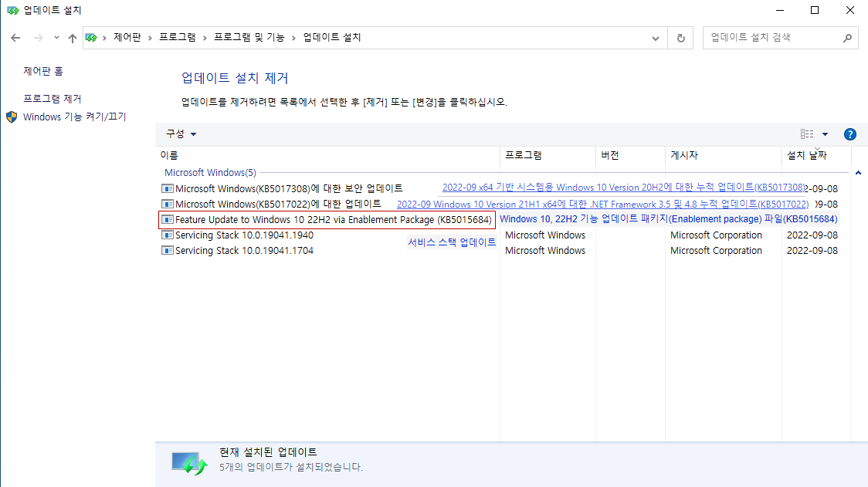Open the address bar history dropdown
Screen dimensions: 868x487
point(656,38)
